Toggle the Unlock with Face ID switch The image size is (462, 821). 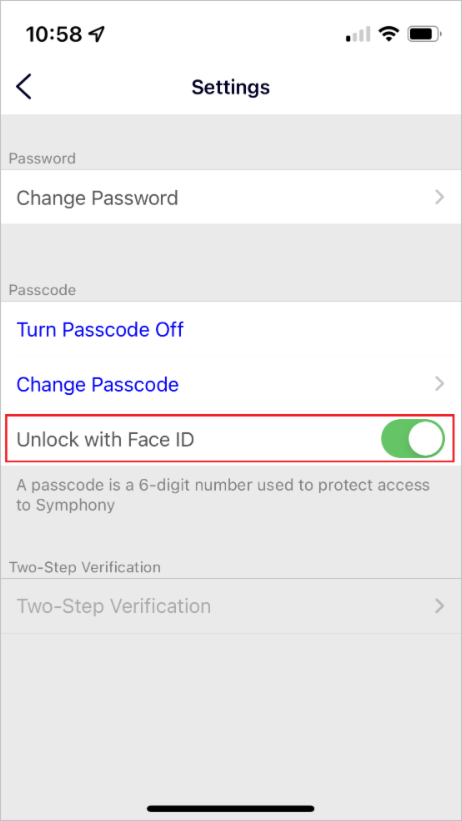click(413, 439)
